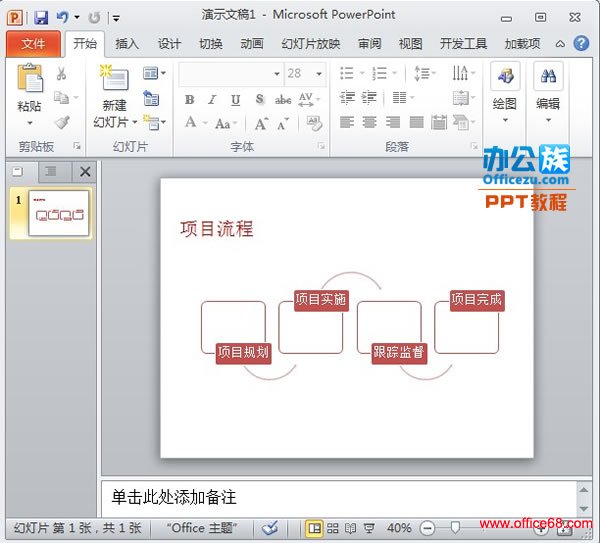Open the slide Layout dropdown
Image resolution: width=600 pixels, height=543 pixels.
(x=154, y=73)
